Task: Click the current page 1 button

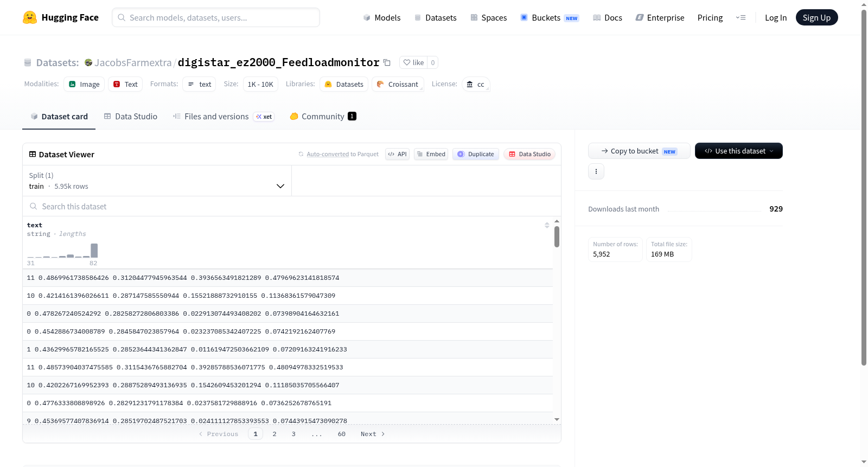Action: tap(256, 434)
